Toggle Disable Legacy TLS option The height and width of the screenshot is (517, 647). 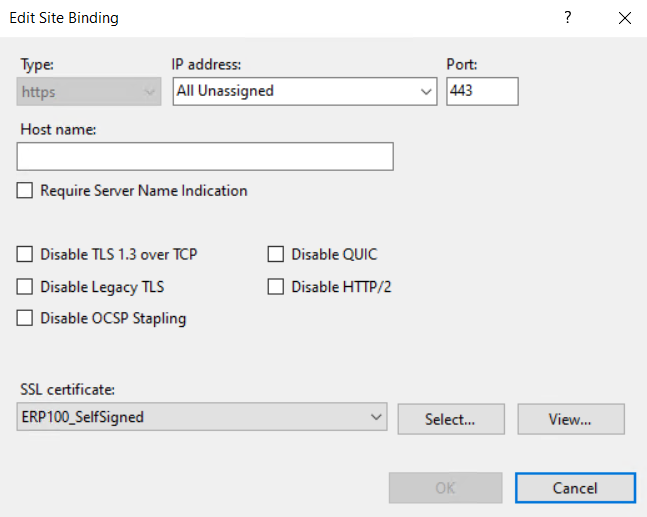click(x=25, y=287)
